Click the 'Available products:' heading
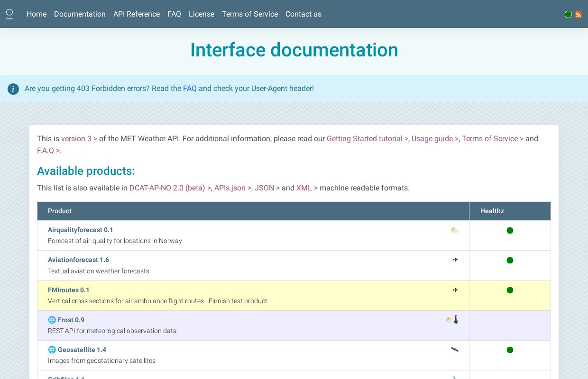Screen dimensions: 588x379 [x=86, y=171]
